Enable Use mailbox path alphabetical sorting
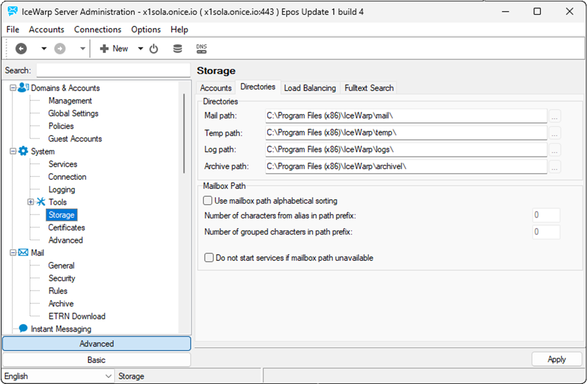 pyautogui.click(x=208, y=200)
